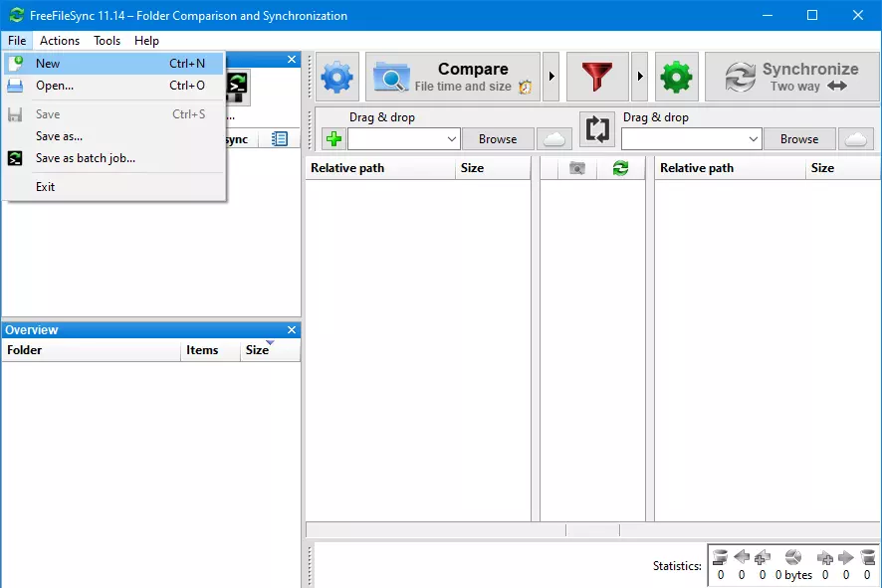Expand the arrow next to the filter funnel
This screenshot has width=882, height=588.
click(639, 77)
